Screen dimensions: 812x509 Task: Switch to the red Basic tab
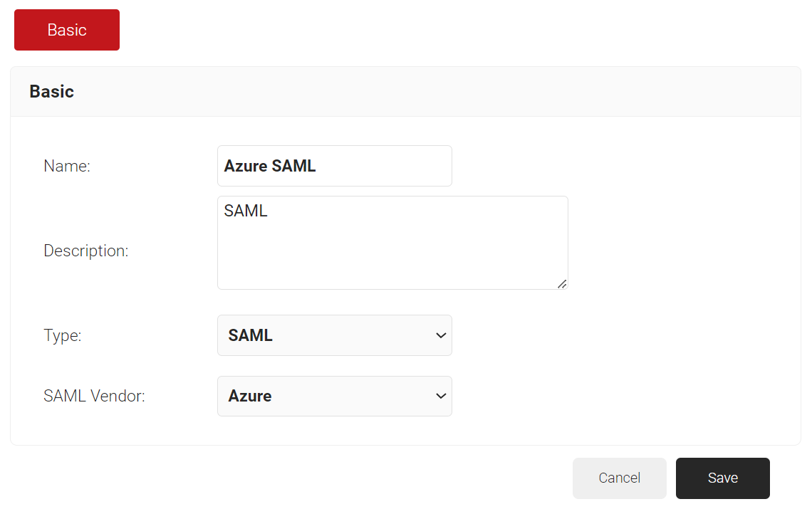click(x=67, y=30)
